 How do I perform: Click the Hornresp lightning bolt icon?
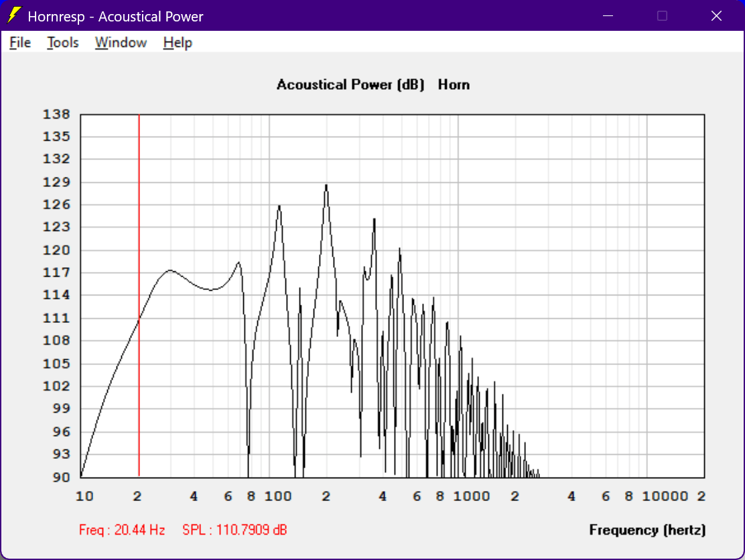15,15
